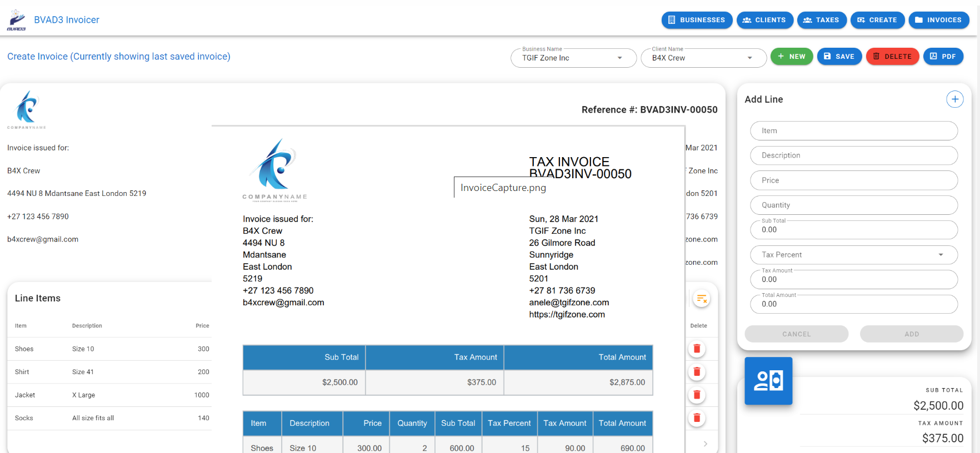Click the company logo in invoice panel
The image size is (980, 453).
point(27,110)
